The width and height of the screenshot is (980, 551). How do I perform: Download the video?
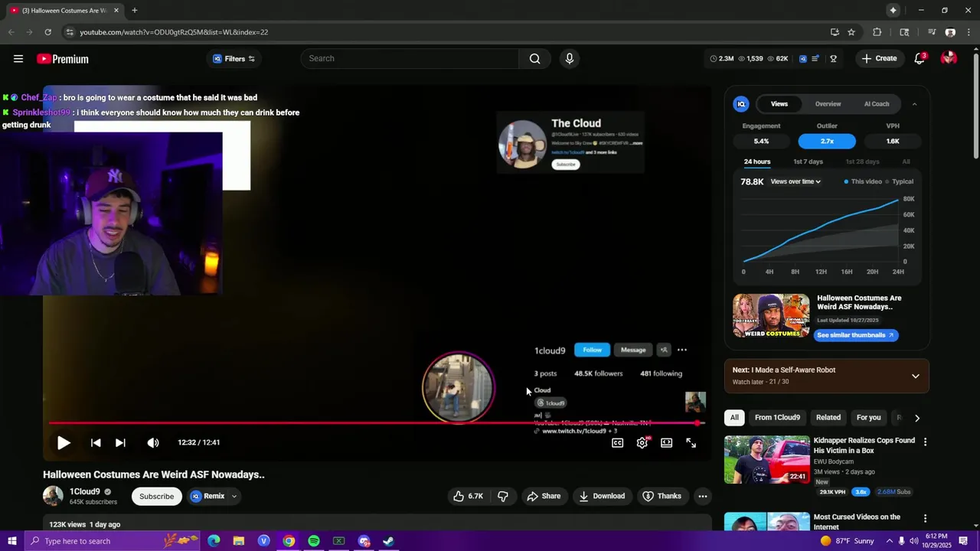[602, 496]
